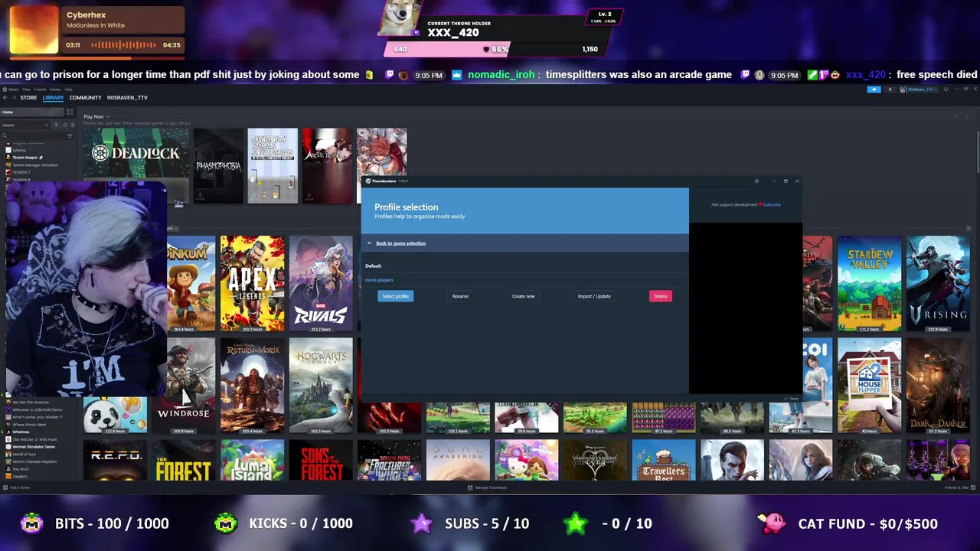The width and height of the screenshot is (980, 551).
Task: Open Deadlock from Play Next shelf
Action: (x=136, y=166)
